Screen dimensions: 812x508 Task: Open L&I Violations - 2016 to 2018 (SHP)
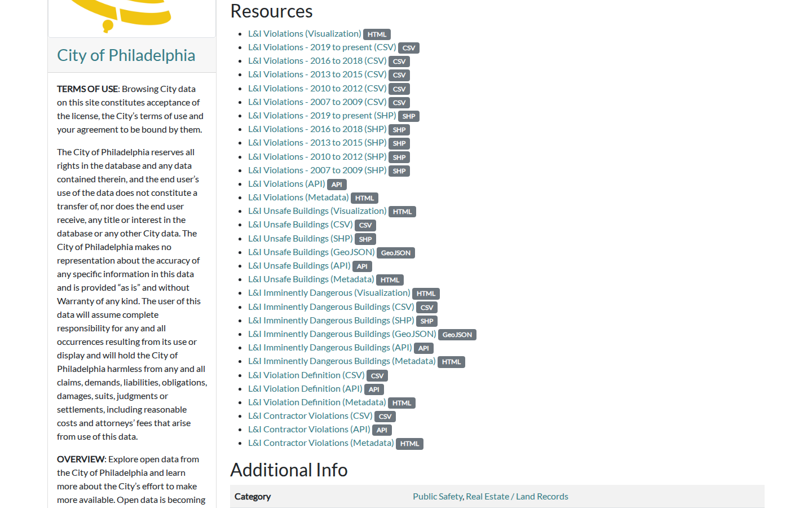coord(317,129)
